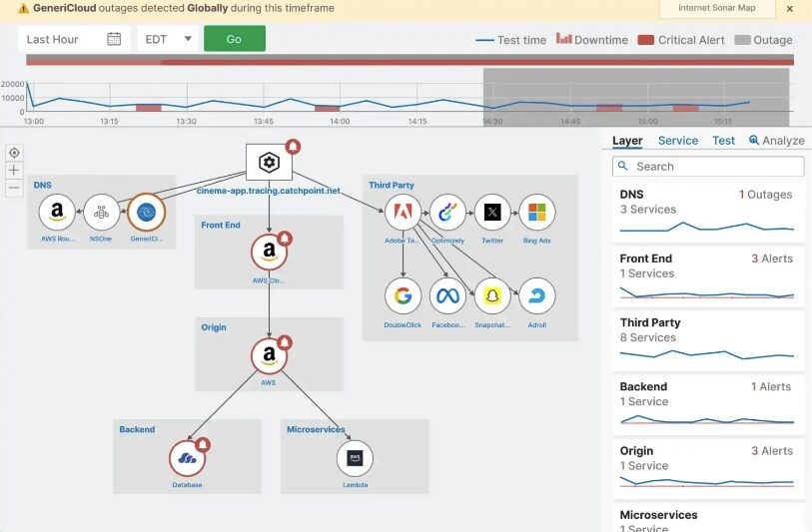
Task: Click the warning triangle in banner
Action: point(23,8)
